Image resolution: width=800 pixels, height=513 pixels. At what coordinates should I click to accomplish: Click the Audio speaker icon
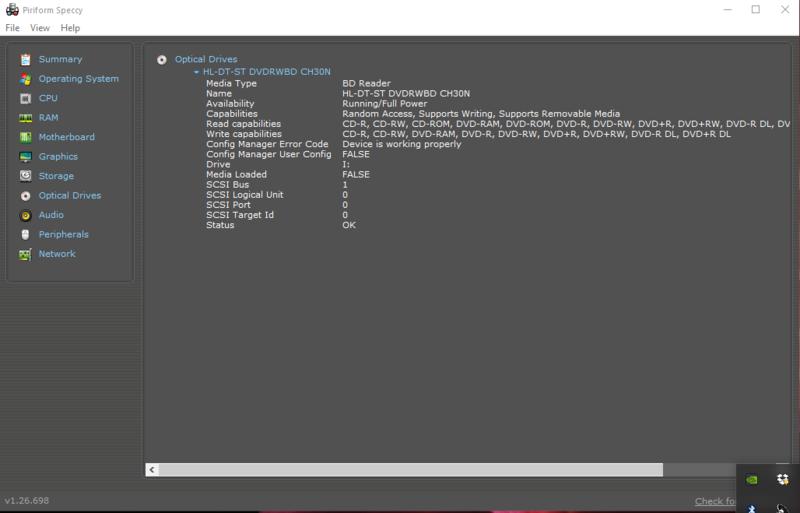26,215
